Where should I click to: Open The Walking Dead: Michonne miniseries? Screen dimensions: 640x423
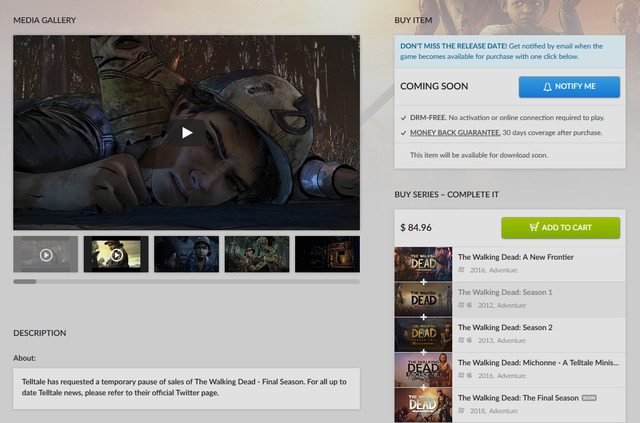tap(538, 363)
